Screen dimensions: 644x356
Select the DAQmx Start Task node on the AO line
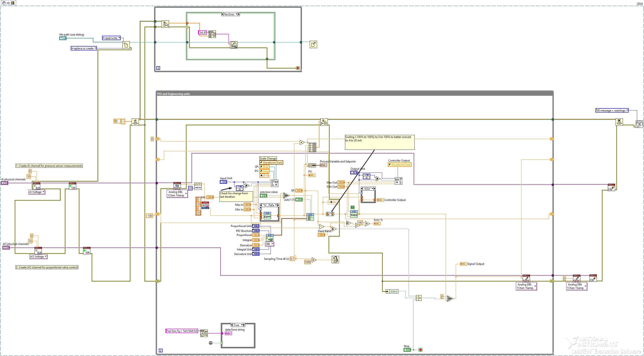click(x=87, y=250)
